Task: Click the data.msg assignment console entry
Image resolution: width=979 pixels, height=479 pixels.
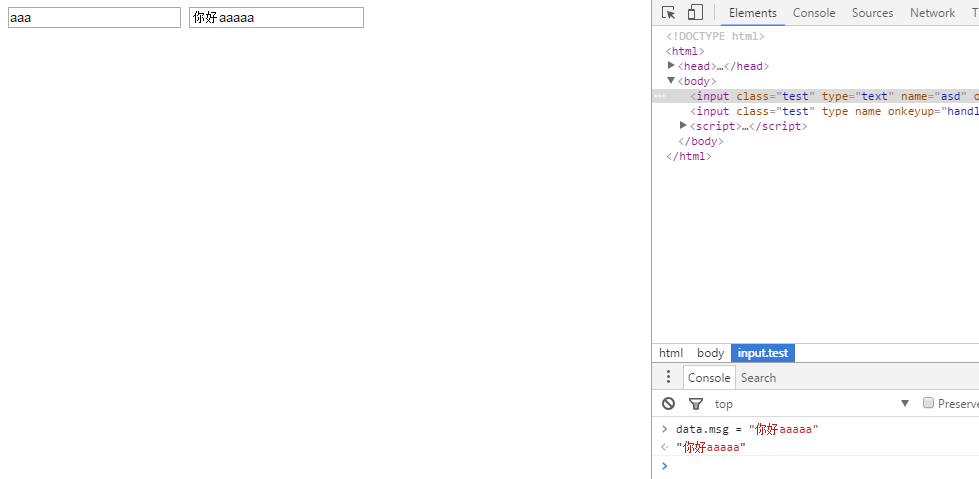Action: (747, 430)
